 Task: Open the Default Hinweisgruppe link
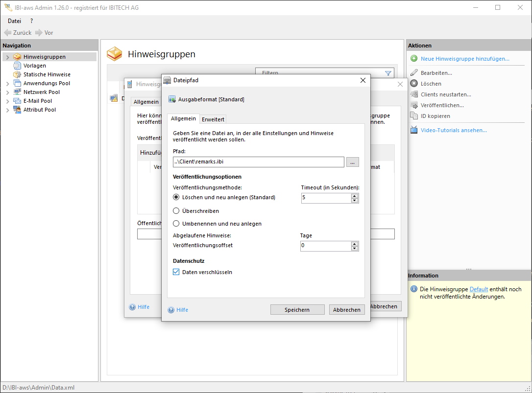tap(479, 289)
